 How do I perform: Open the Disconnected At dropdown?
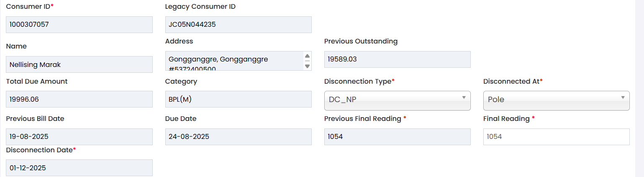pos(552,100)
